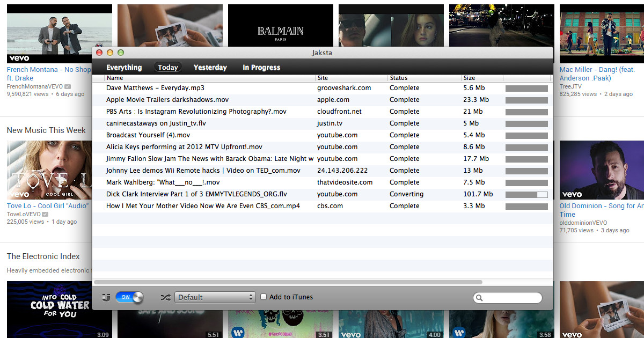The height and width of the screenshot is (338, 644).
Task: Select How I Met Your Mother Video row
Action: tap(322, 206)
